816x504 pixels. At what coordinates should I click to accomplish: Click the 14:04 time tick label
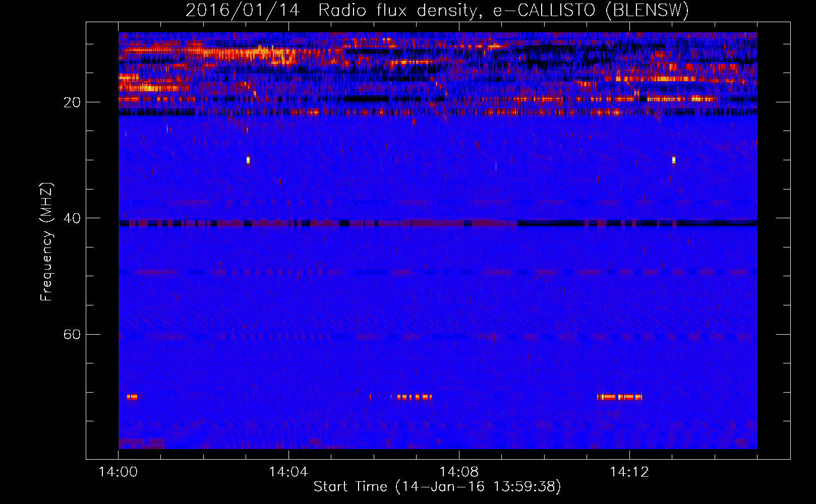click(x=288, y=472)
